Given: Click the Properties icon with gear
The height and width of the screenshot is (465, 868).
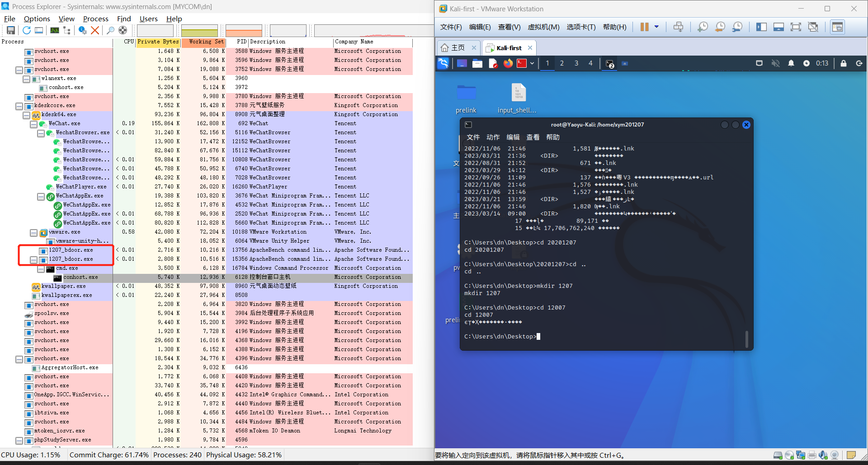Looking at the screenshot, I should 82,30.
